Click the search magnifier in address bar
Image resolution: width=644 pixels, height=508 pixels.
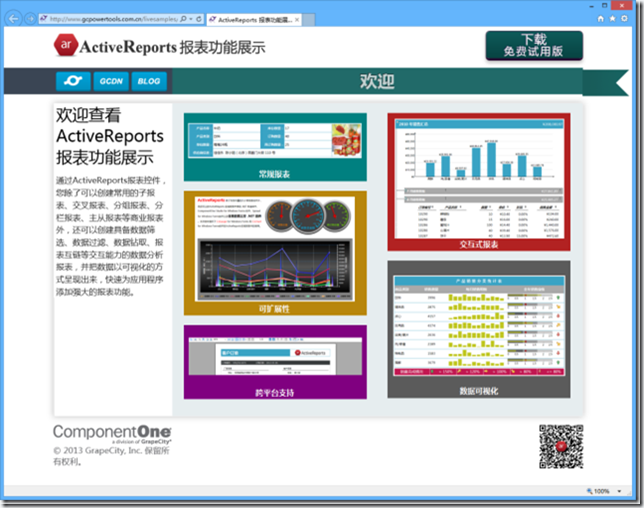(x=183, y=19)
